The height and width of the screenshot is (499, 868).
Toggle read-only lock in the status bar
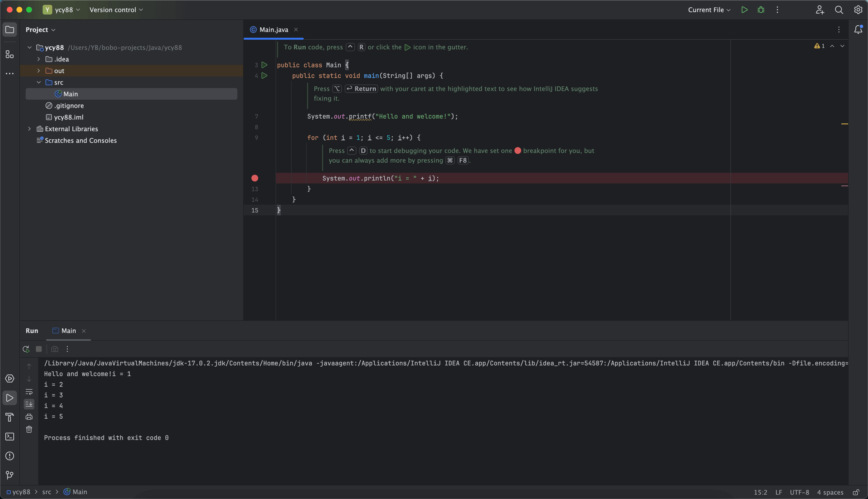point(856,492)
